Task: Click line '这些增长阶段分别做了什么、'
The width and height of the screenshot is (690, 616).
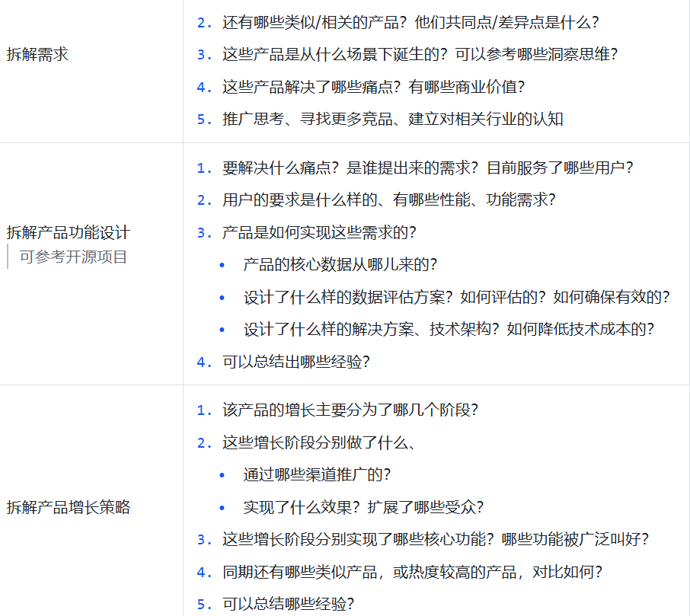Action: point(319,442)
